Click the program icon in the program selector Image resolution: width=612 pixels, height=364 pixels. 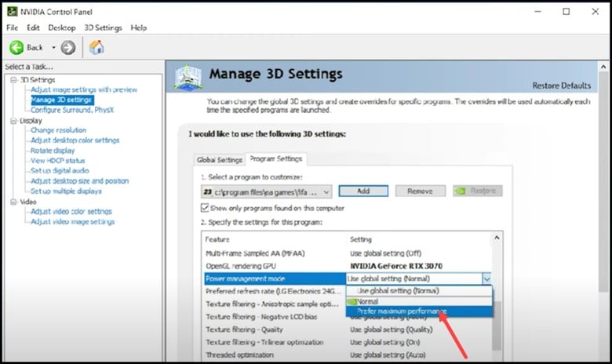click(x=208, y=191)
